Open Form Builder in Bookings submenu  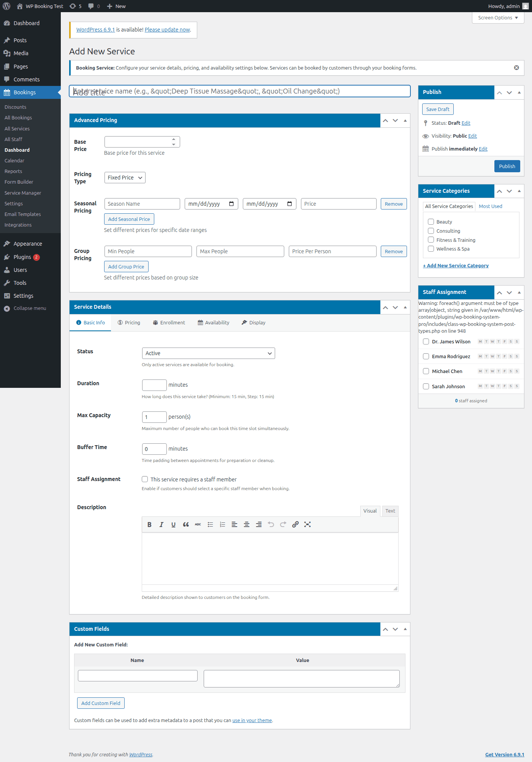tap(19, 182)
